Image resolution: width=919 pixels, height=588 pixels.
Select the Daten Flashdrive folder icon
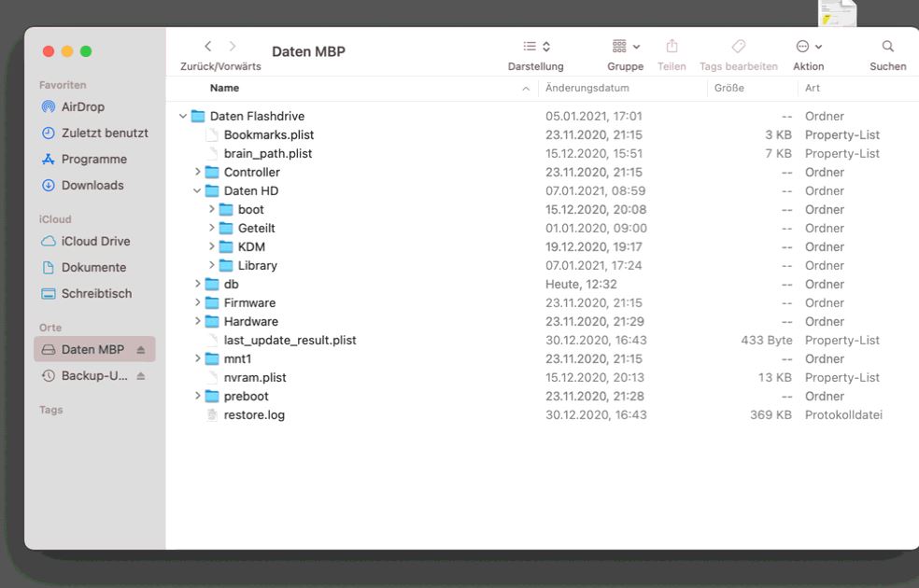(x=198, y=116)
